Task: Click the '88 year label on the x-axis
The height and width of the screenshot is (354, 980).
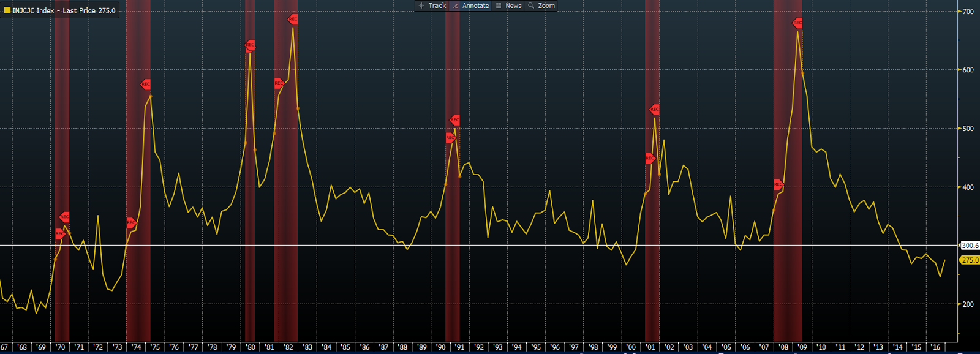Action: click(x=402, y=347)
